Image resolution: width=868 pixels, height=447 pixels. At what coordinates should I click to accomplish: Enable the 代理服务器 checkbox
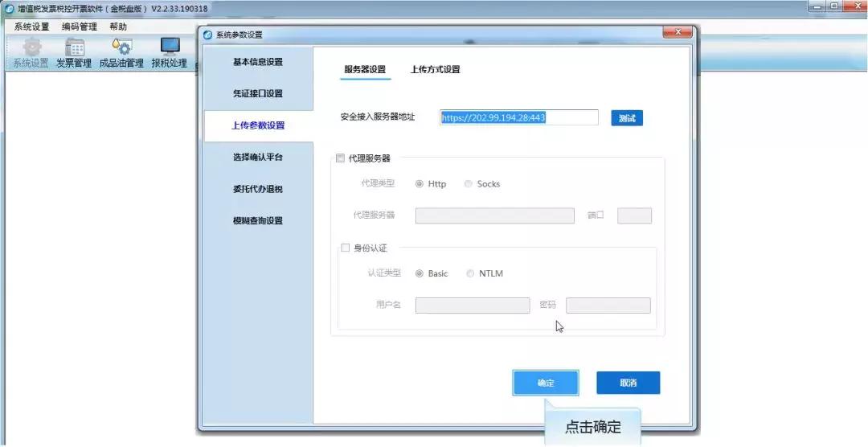pyautogui.click(x=341, y=158)
